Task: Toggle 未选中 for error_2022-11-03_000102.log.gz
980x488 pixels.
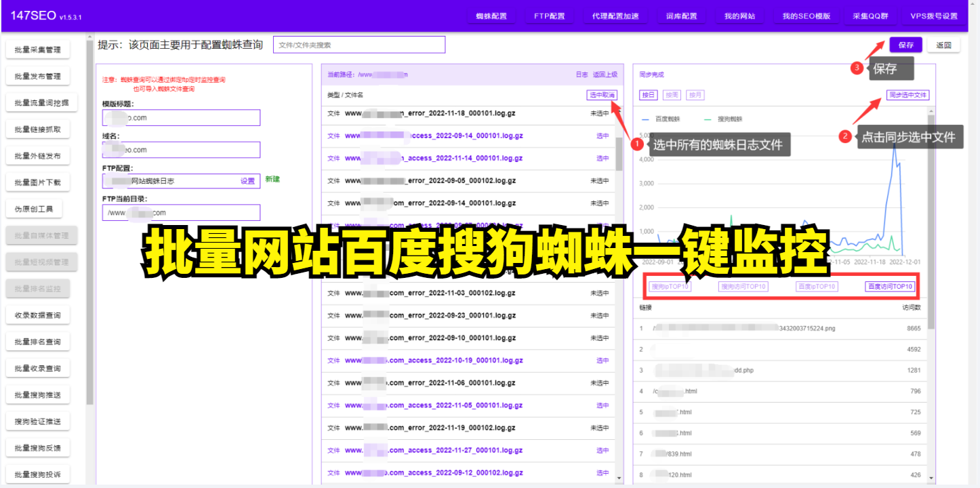Action: tap(600, 293)
